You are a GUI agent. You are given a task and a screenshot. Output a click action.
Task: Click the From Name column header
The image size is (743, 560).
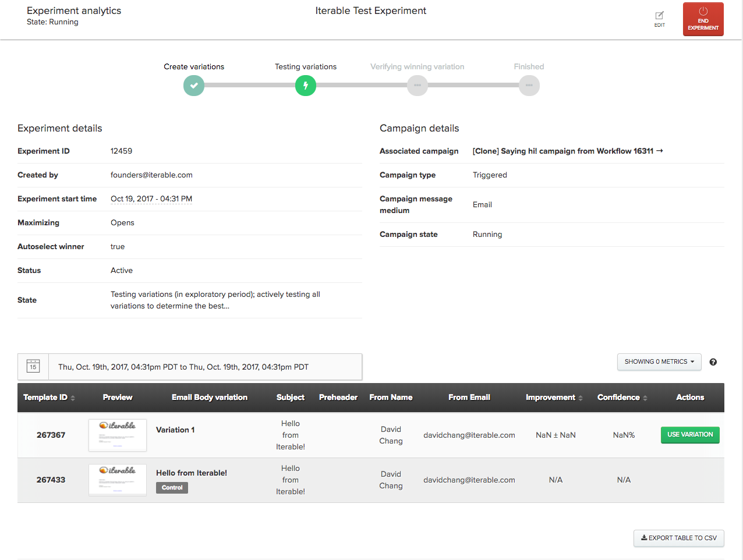point(391,398)
